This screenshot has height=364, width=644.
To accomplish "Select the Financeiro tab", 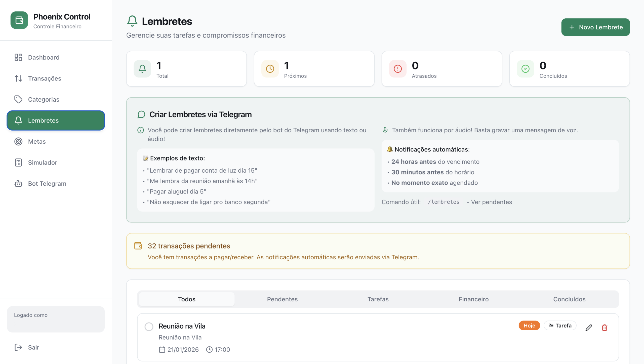I will pyautogui.click(x=474, y=299).
